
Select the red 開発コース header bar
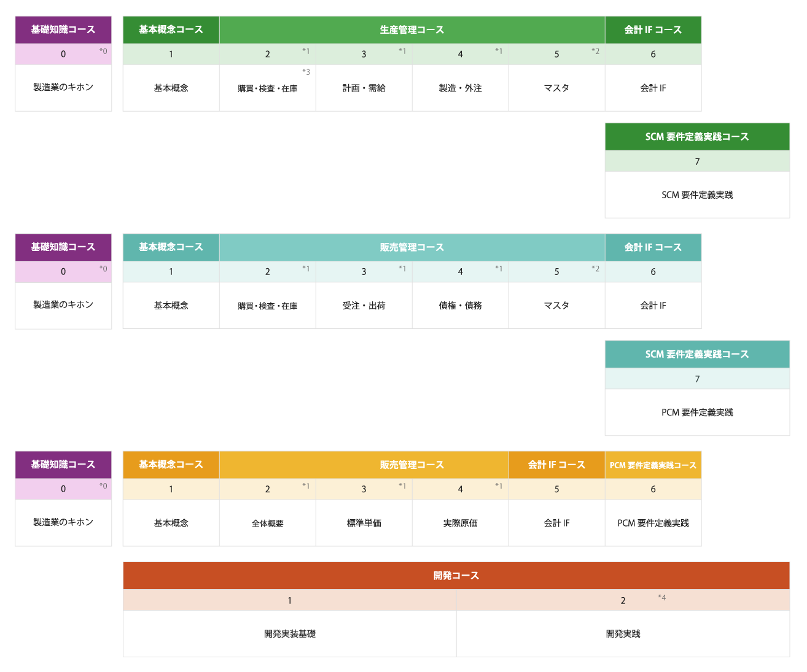(456, 576)
